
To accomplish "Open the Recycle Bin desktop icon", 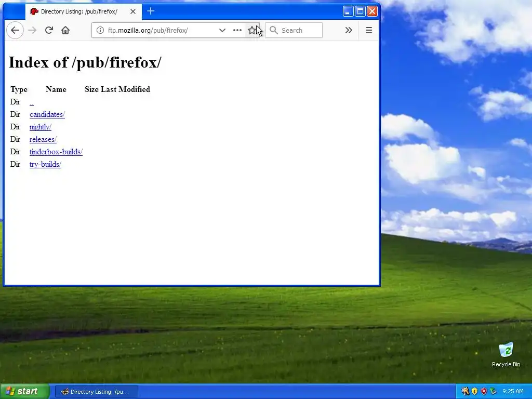I will (506, 354).
